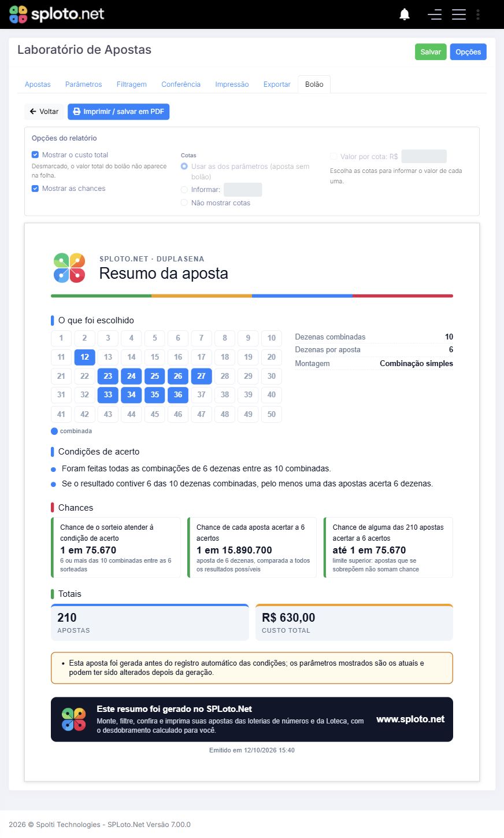Click the O que foi escolhido heading
The width and height of the screenshot is (504, 838).
click(96, 320)
